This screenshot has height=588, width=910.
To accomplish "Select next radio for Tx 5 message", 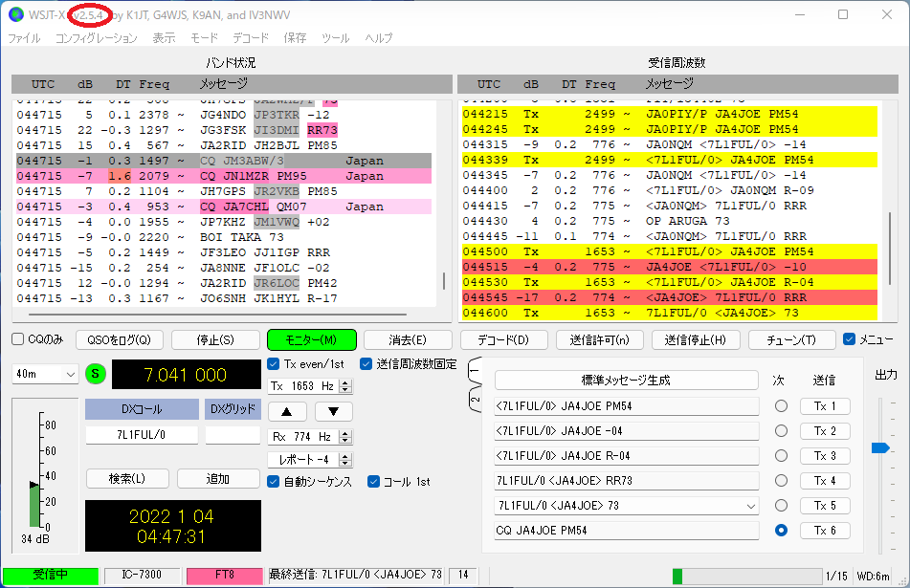I will tap(781, 505).
